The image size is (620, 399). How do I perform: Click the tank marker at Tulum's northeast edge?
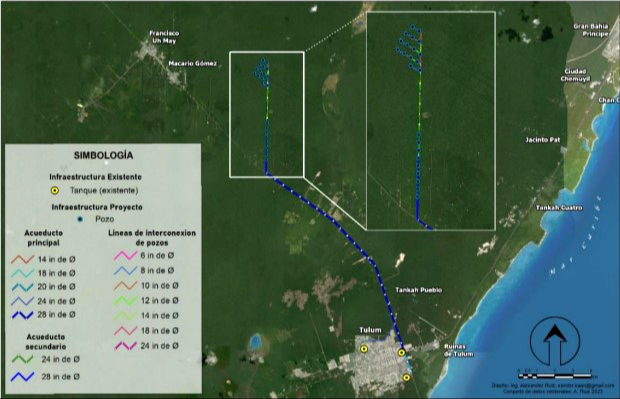(402, 352)
